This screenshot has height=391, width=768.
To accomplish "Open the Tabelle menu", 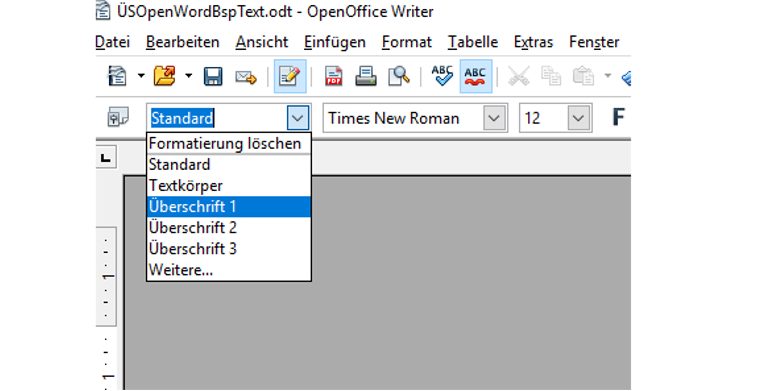I will pos(473,42).
